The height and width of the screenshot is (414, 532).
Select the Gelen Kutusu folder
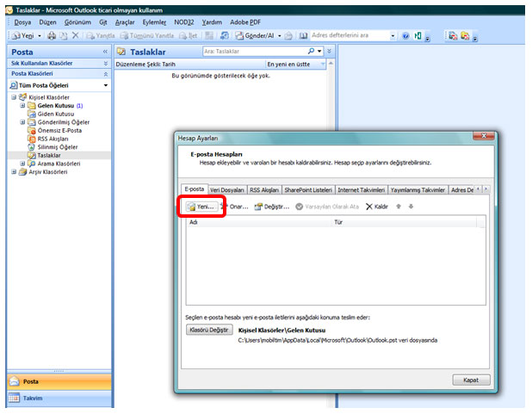coord(55,106)
